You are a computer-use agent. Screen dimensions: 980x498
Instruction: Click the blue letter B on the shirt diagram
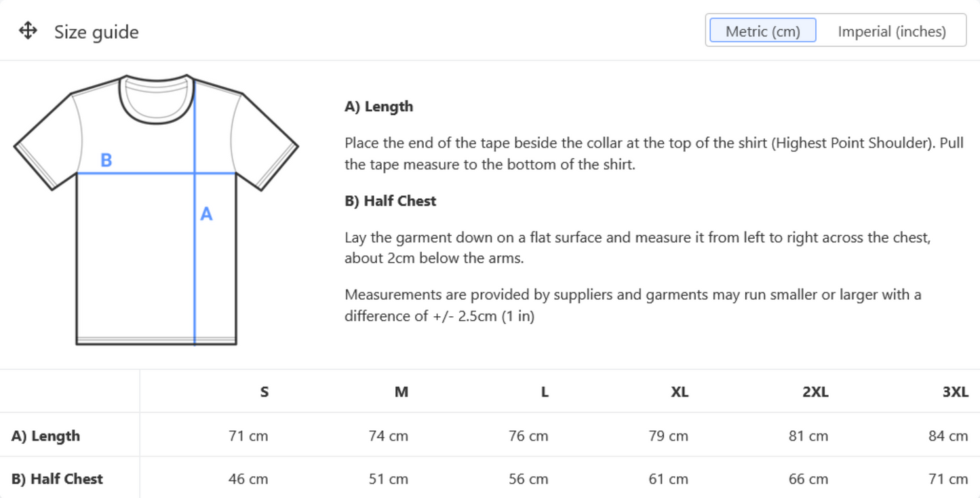coord(106,160)
